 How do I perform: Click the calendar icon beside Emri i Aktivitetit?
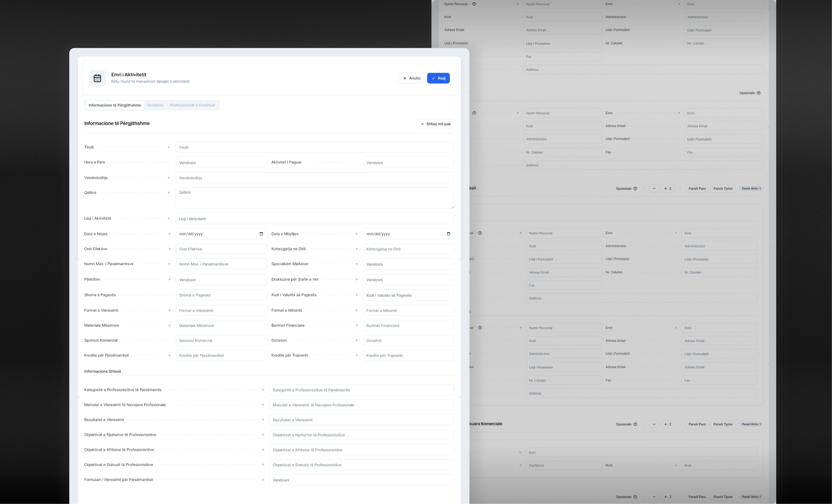click(97, 78)
